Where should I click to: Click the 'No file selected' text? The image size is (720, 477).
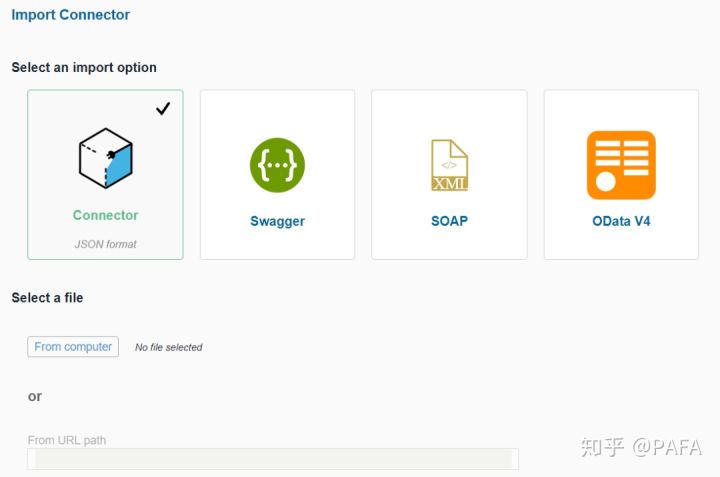(x=168, y=347)
